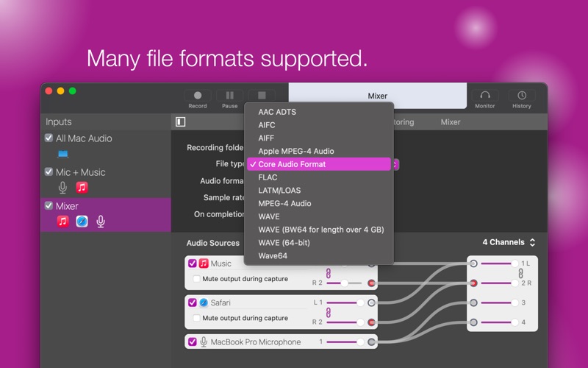Uncheck the All Mac Audio input

[49, 138]
